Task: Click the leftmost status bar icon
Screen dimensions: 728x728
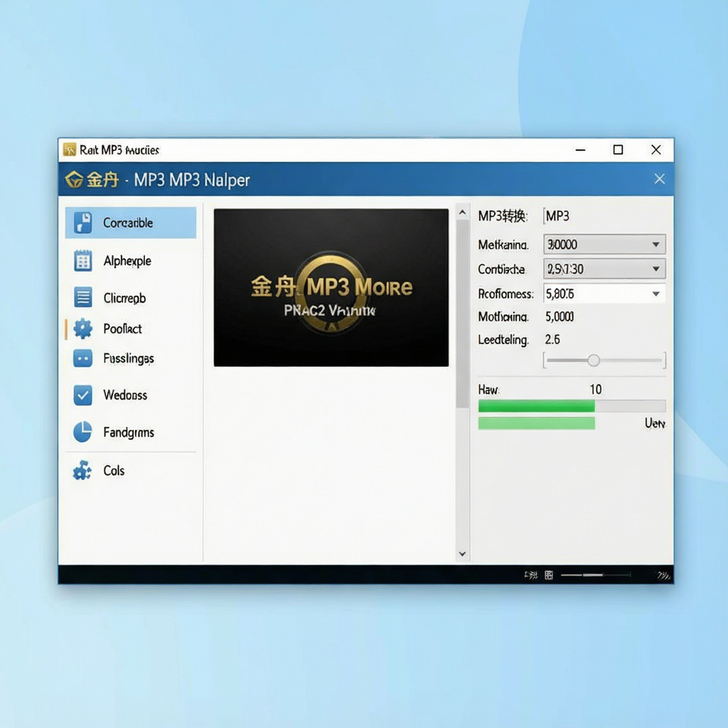Action: (x=530, y=575)
